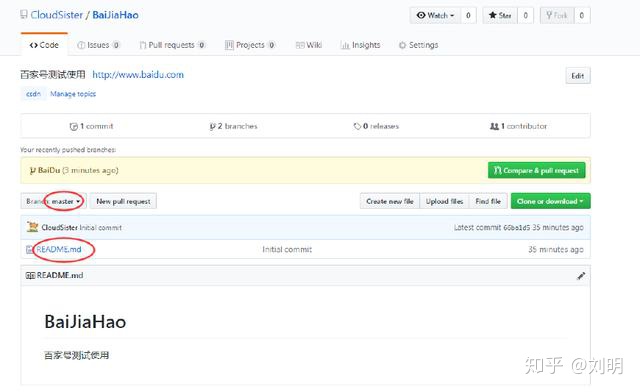640x392 pixels.
Task: Click the CloudSister author name in commit row
Action: coord(59,227)
